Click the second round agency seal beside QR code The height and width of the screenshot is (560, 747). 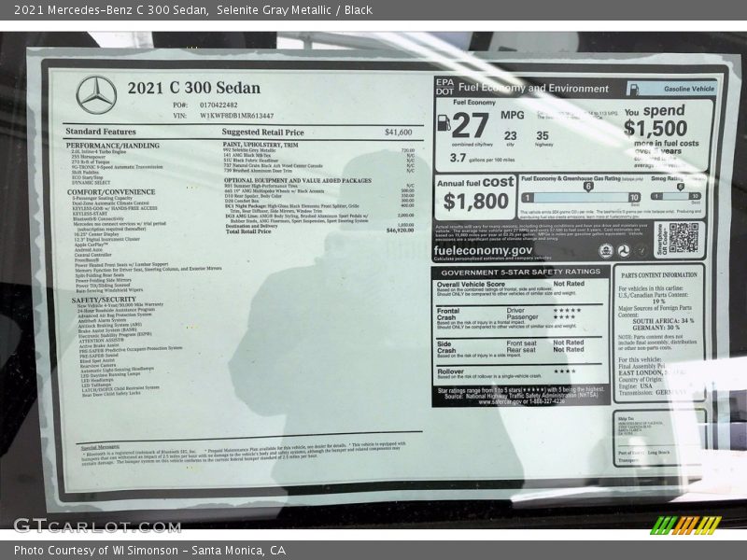click(x=624, y=250)
